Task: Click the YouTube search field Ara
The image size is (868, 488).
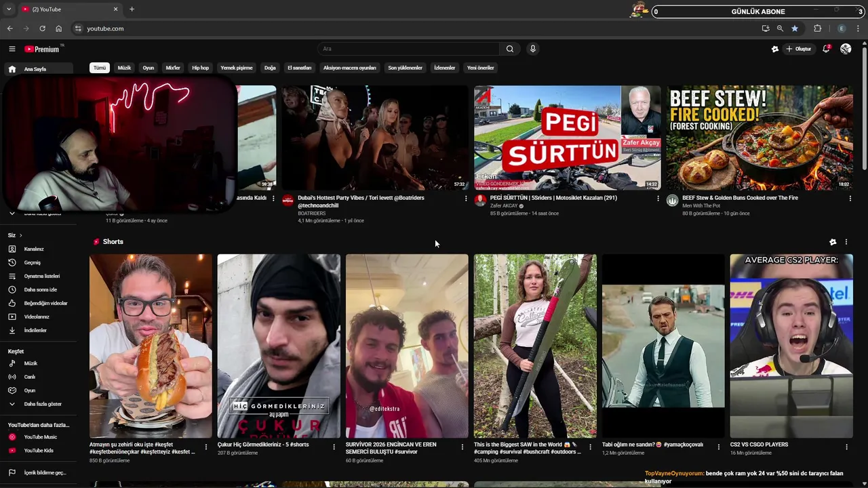Action: [x=409, y=49]
